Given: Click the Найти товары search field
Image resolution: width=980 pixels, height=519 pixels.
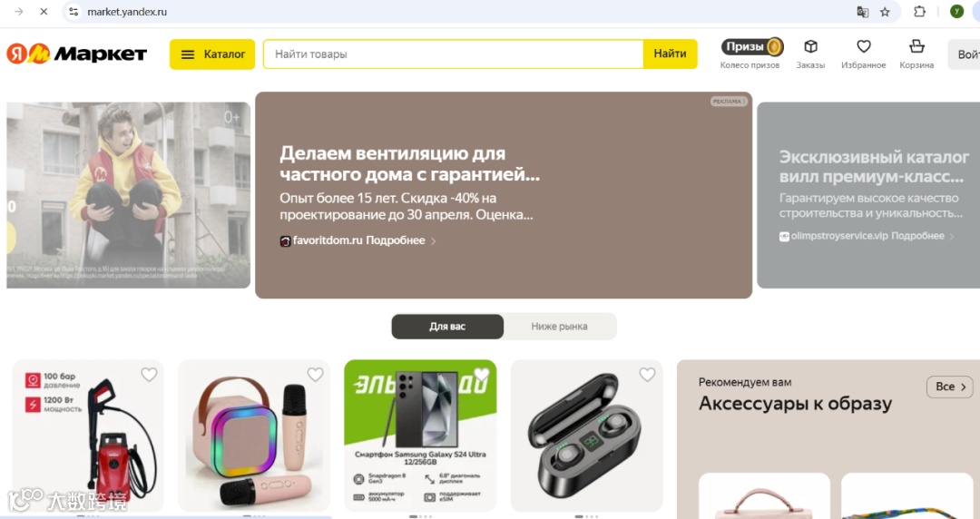Looking at the screenshot, I should click(454, 54).
